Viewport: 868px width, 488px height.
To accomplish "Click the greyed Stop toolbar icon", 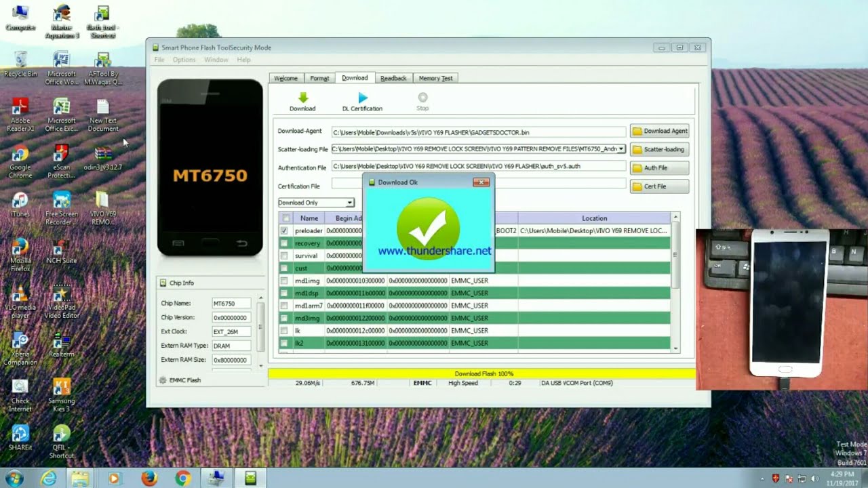I will pos(422,98).
